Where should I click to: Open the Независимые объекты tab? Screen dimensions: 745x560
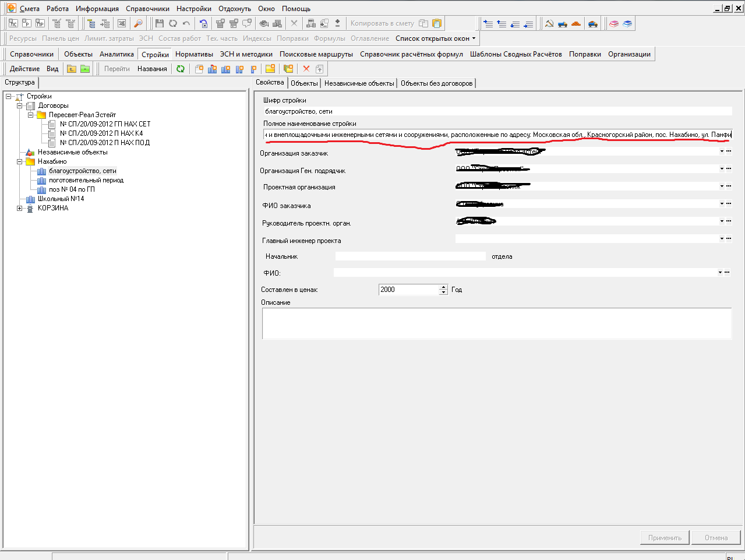pos(359,83)
